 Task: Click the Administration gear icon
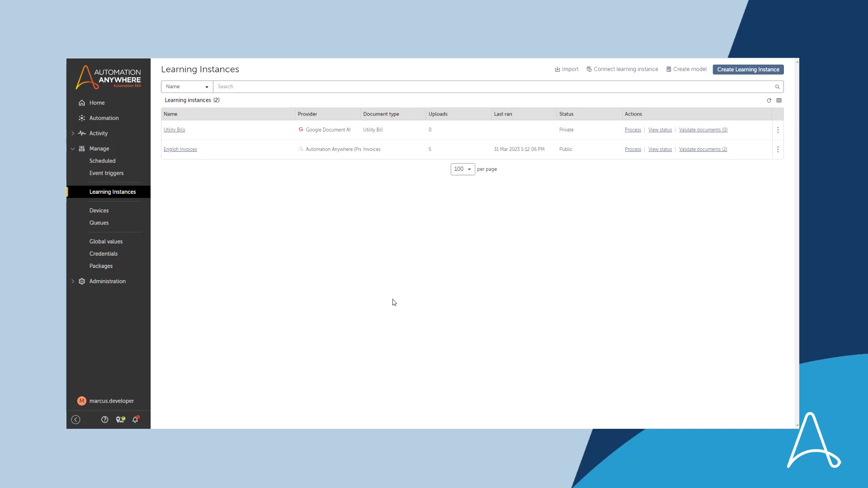82,281
